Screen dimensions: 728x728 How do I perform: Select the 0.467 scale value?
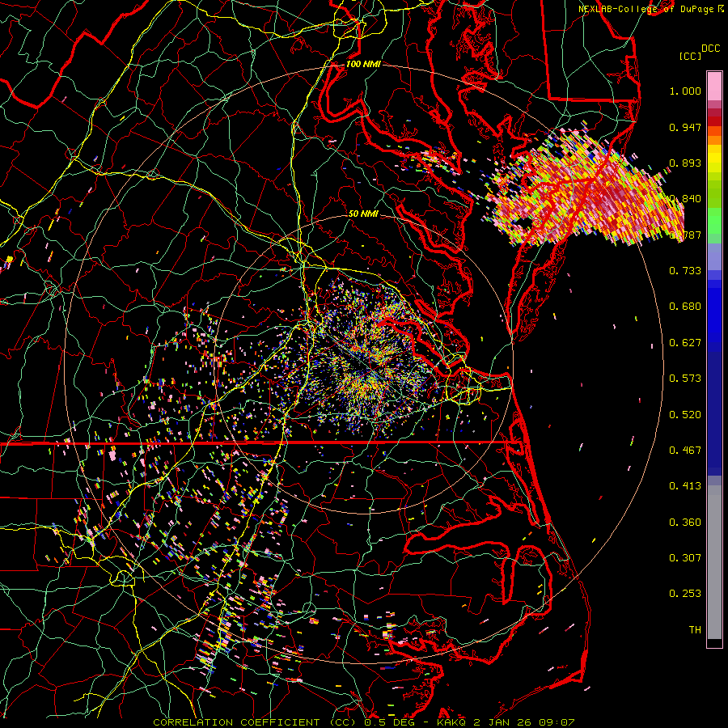[x=685, y=451]
